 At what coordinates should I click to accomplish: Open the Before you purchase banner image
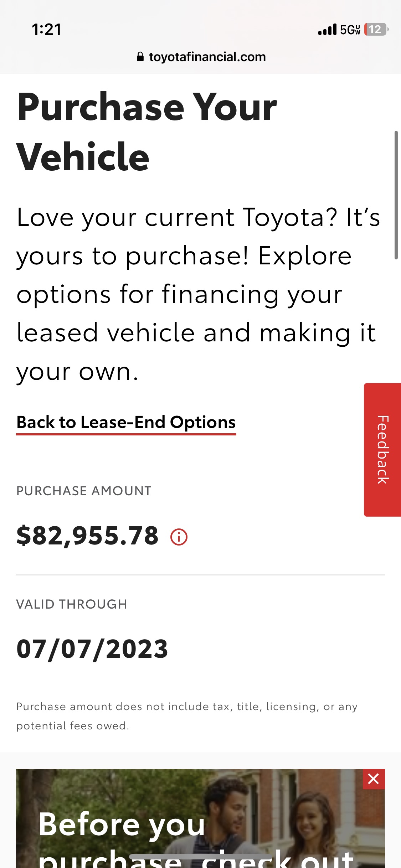tap(200, 818)
